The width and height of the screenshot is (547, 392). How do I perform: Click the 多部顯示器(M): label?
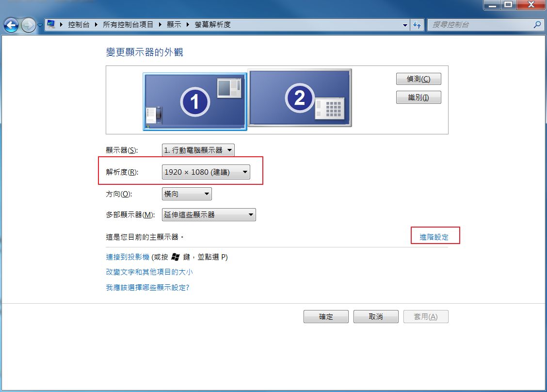pos(130,215)
